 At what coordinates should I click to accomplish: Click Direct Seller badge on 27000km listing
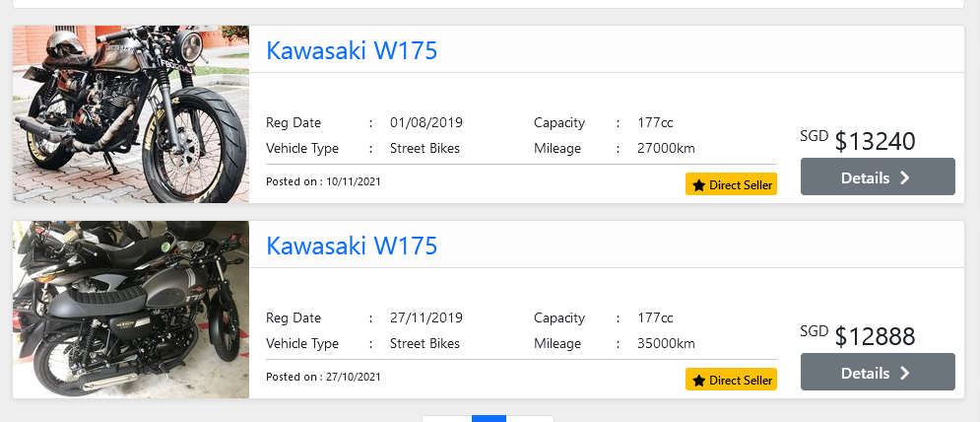coord(731,184)
